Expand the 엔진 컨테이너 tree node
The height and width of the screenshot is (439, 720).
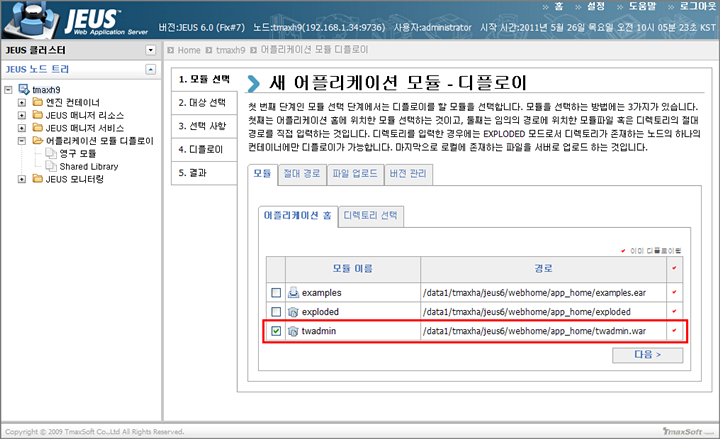[22, 102]
